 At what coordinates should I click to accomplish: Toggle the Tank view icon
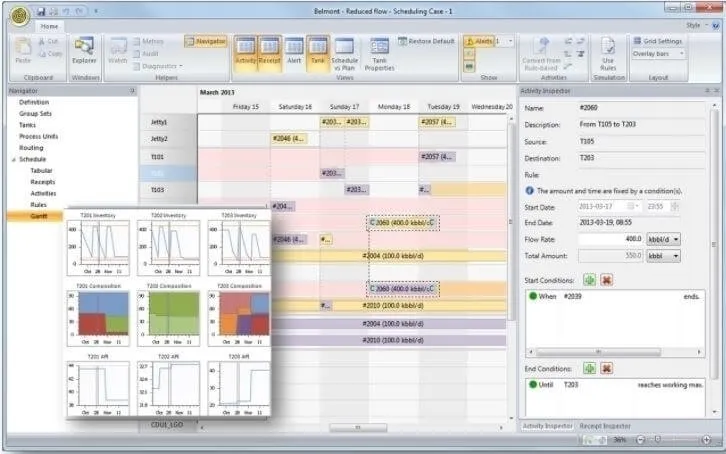[318, 50]
